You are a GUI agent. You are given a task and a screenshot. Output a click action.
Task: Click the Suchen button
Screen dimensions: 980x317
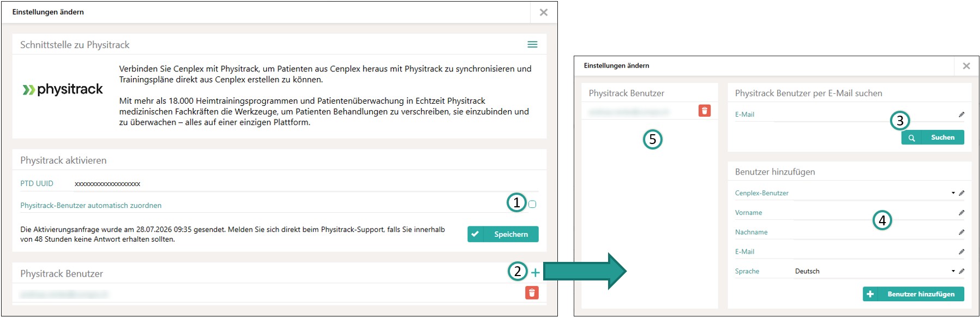(x=933, y=137)
